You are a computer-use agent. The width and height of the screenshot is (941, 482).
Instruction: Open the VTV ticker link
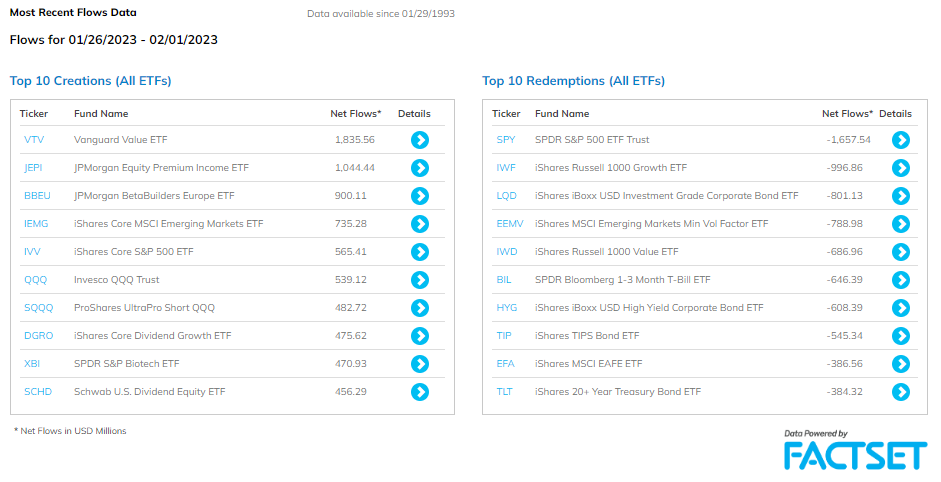(x=34, y=140)
